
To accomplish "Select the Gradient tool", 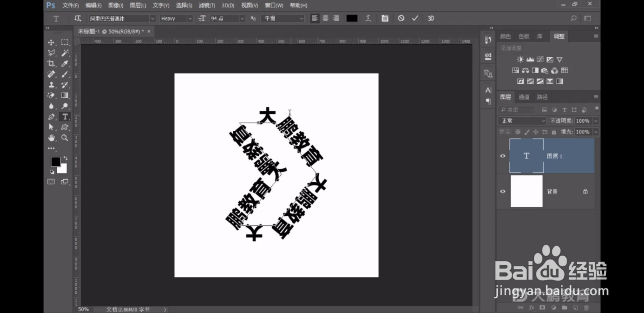I will (x=64, y=95).
